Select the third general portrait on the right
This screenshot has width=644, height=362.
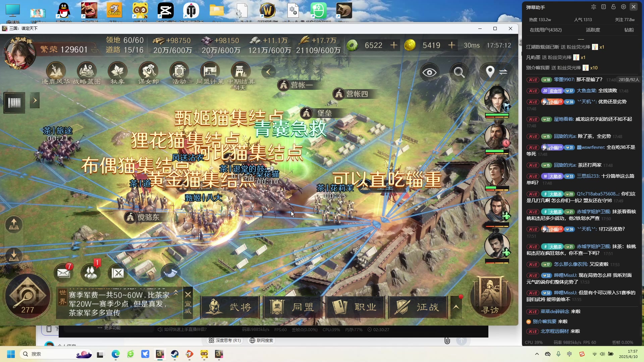point(497,172)
